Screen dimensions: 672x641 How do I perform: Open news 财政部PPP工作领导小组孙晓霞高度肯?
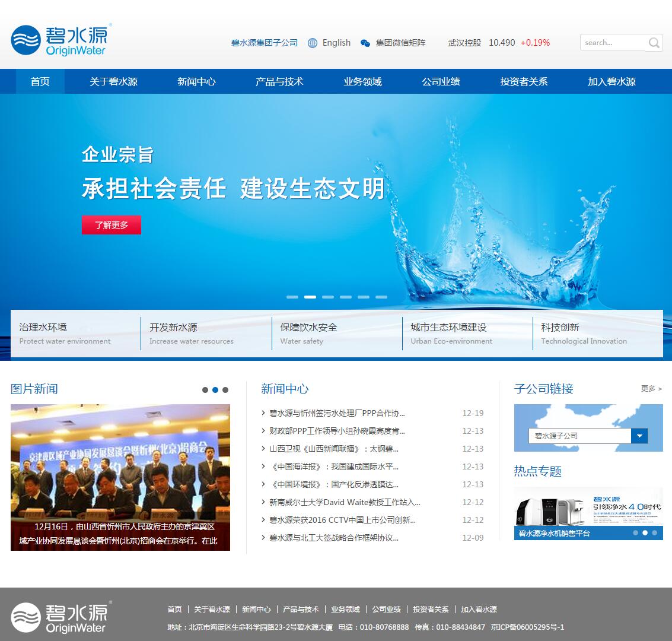click(337, 431)
